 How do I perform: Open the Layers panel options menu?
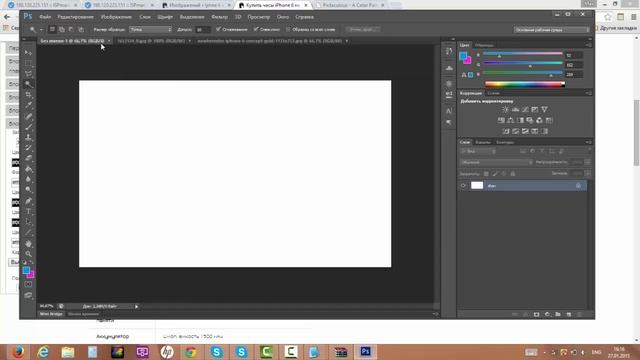click(589, 142)
